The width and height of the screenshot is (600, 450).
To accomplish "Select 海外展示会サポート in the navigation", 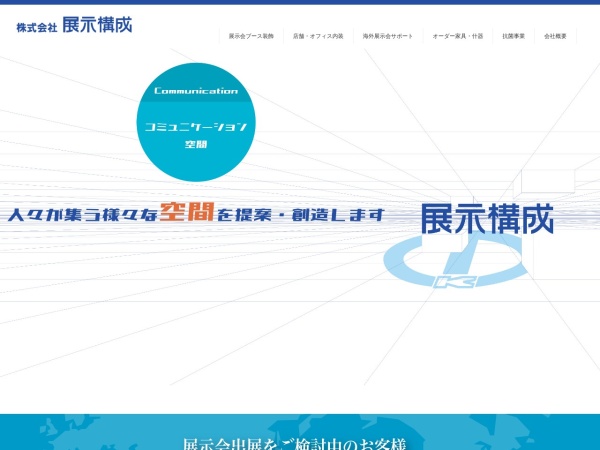I will [387, 36].
